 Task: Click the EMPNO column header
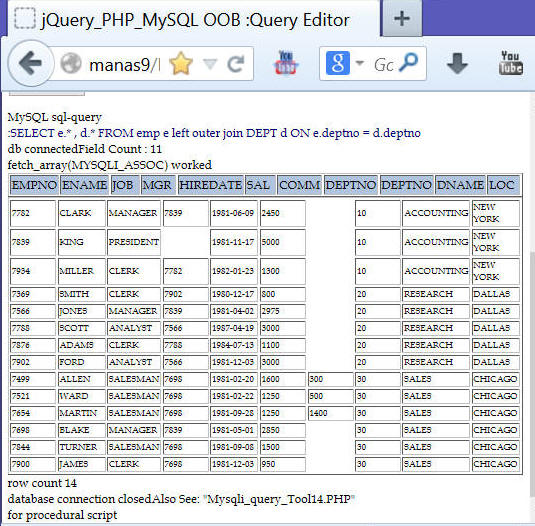pos(34,185)
